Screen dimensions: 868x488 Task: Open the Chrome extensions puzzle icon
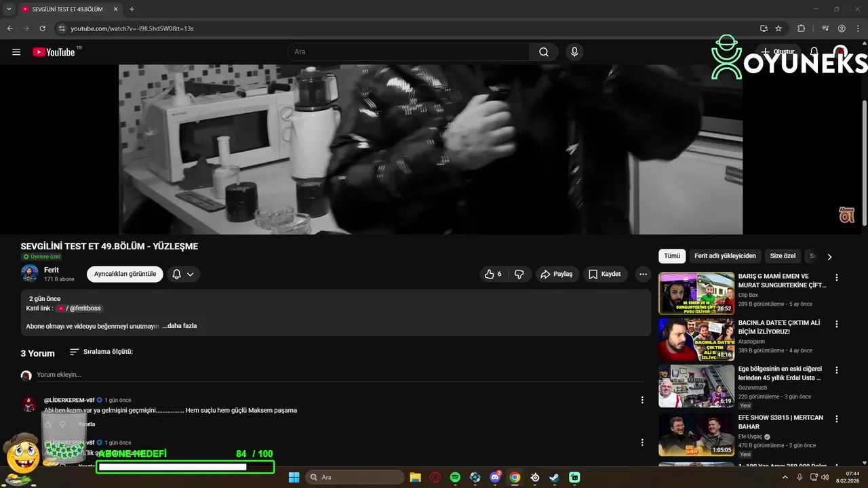[x=801, y=28]
